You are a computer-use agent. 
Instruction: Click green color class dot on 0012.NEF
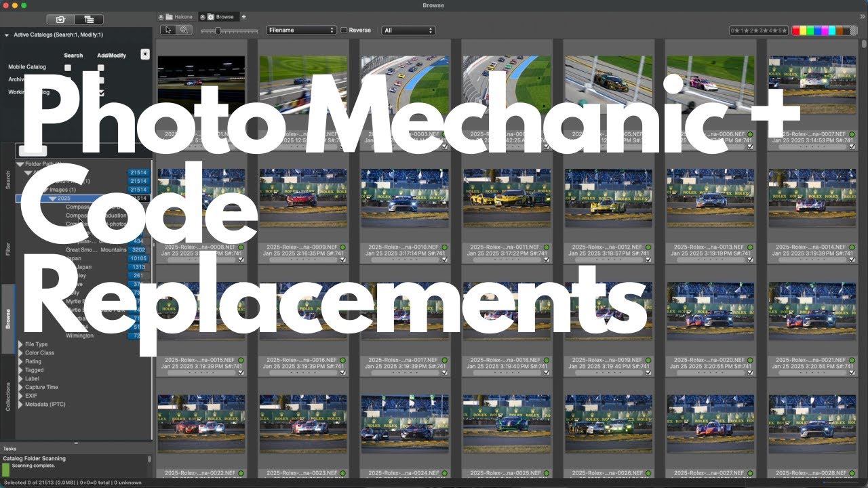(x=648, y=247)
